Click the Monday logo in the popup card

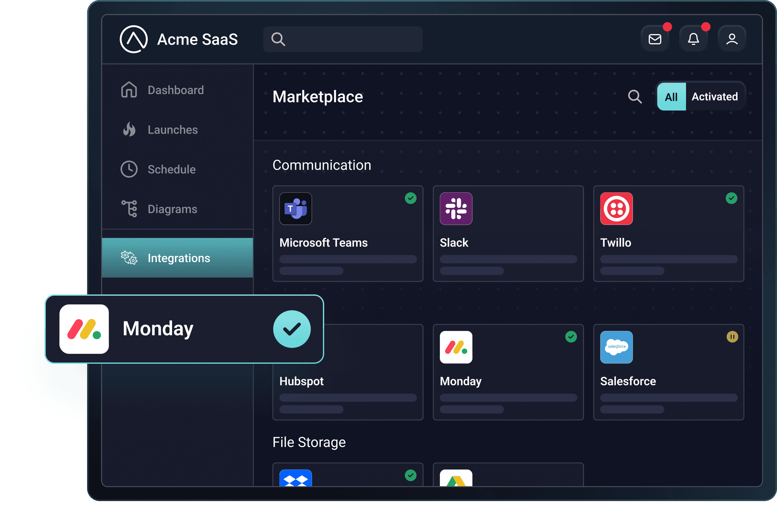tap(84, 329)
